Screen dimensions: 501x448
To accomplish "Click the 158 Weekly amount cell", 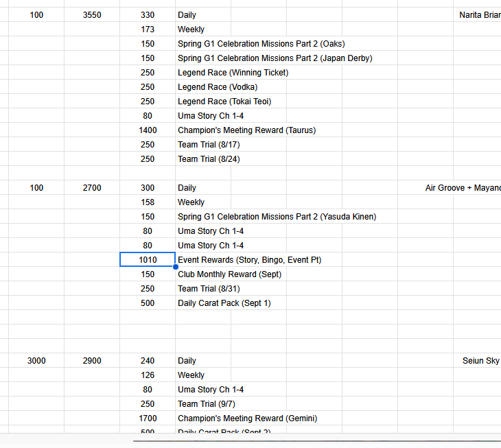I will point(148,202).
